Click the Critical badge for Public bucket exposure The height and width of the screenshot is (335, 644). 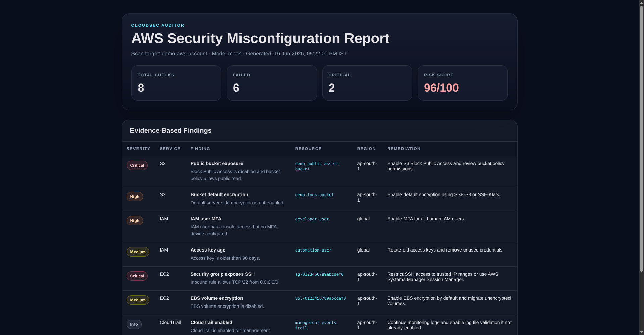click(137, 165)
